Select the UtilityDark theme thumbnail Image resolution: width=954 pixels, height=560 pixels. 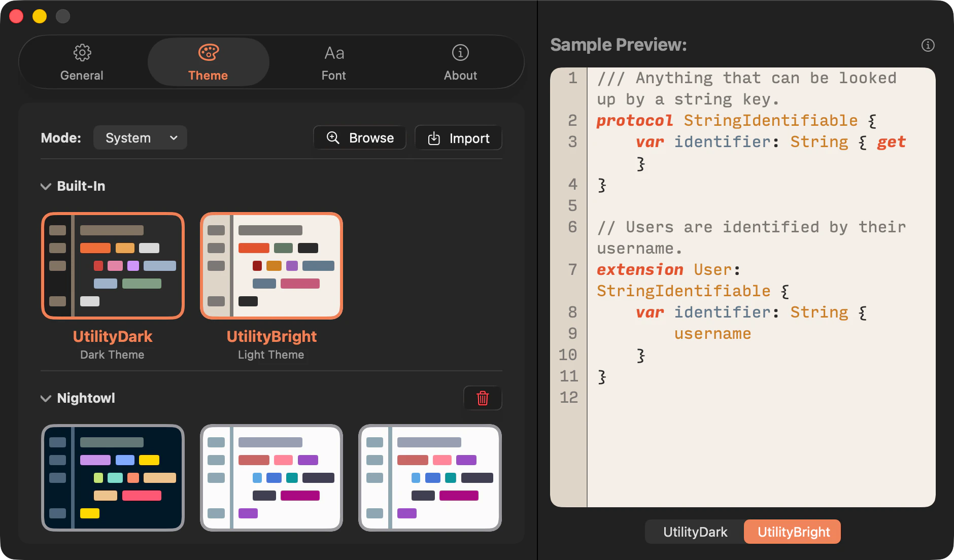pos(113,266)
